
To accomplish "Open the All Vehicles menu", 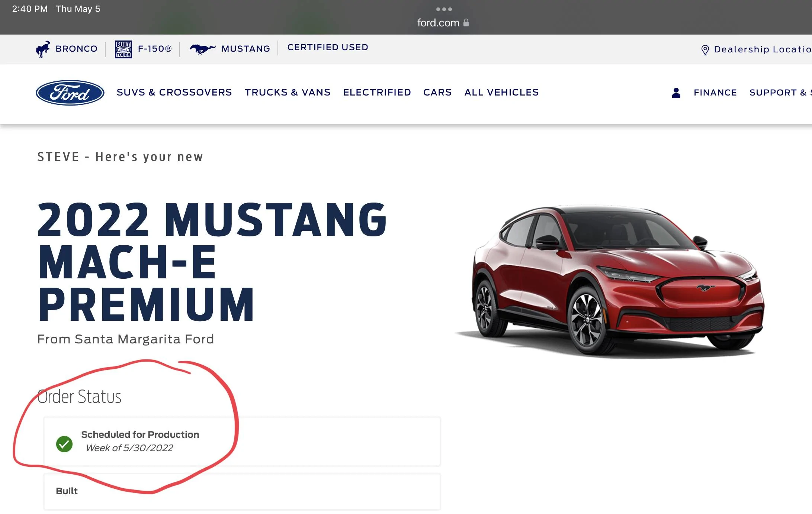I will point(501,92).
